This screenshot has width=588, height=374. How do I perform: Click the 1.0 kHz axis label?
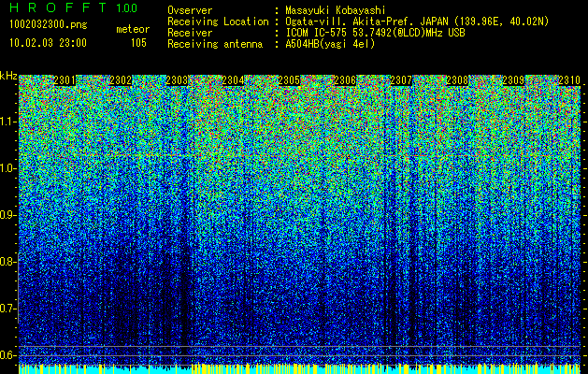click(8, 168)
